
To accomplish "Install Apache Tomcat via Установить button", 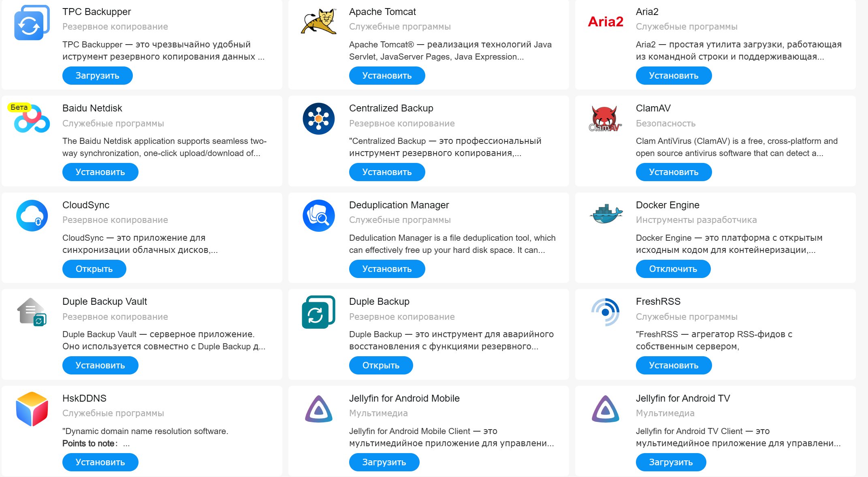I will (387, 76).
